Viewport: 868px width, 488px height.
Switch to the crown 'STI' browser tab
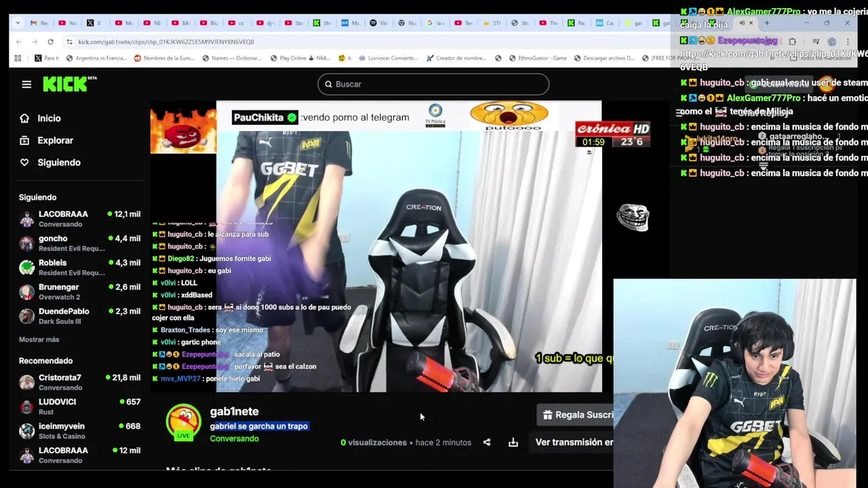point(491,23)
